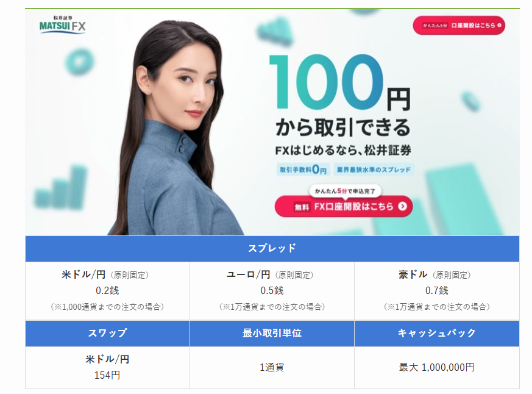Click the arrow icon on top-right red button
The height and width of the screenshot is (394, 532).
click(499, 25)
